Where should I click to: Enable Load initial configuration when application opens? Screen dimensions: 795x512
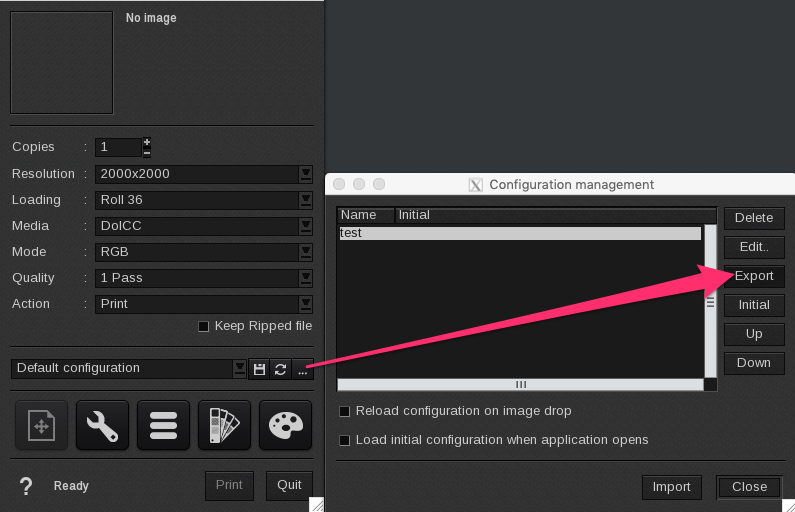pyautogui.click(x=345, y=440)
